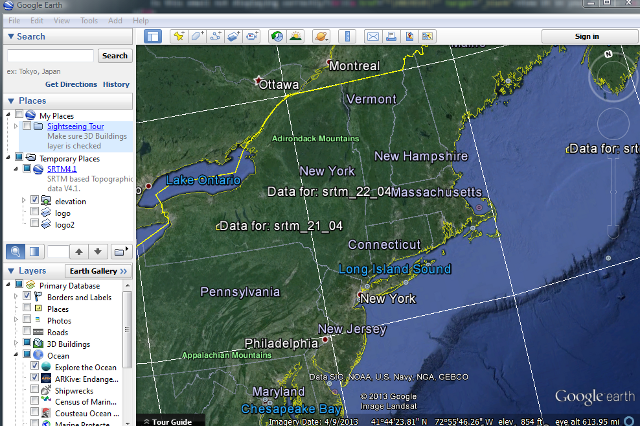
Task: Click the zoom slider on the map
Action: pos(613,192)
